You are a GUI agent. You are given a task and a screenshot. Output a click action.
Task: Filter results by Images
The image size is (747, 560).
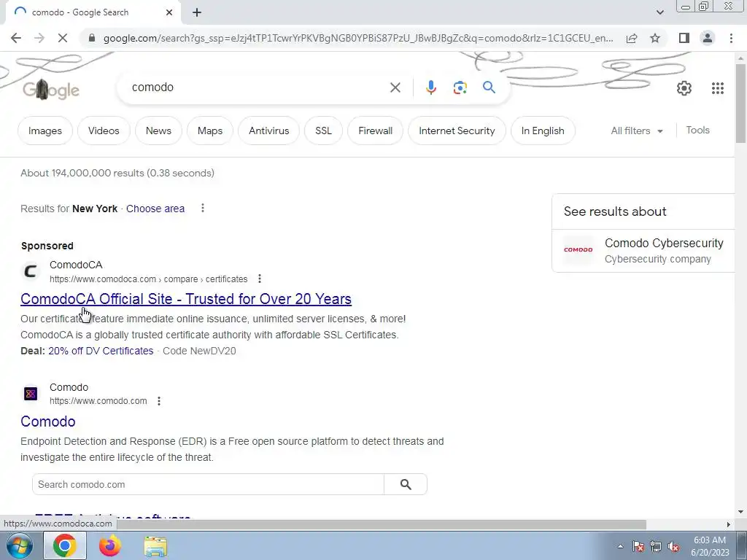point(45,131)
